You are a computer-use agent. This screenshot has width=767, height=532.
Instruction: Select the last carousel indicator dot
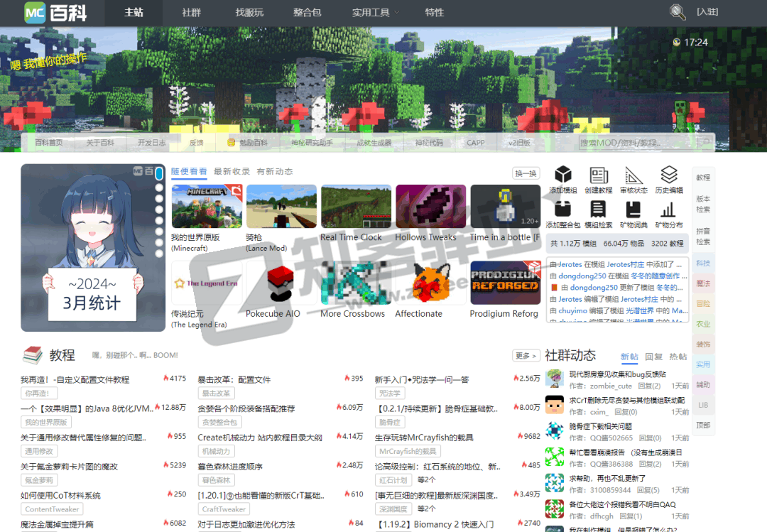click(x=159, y=253)
